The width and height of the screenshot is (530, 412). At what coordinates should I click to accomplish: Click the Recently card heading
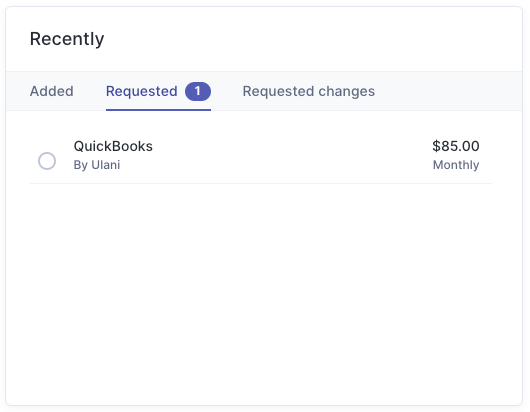67,39
